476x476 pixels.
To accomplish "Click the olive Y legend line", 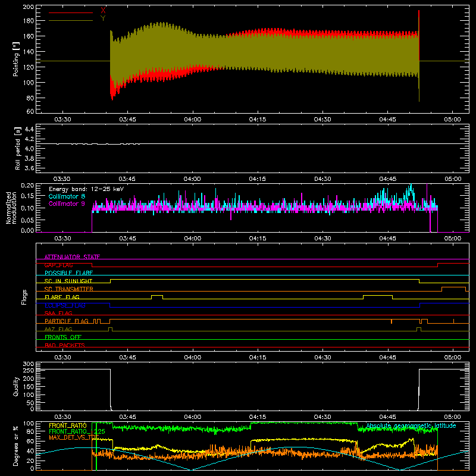I will (x=71, y=20).
